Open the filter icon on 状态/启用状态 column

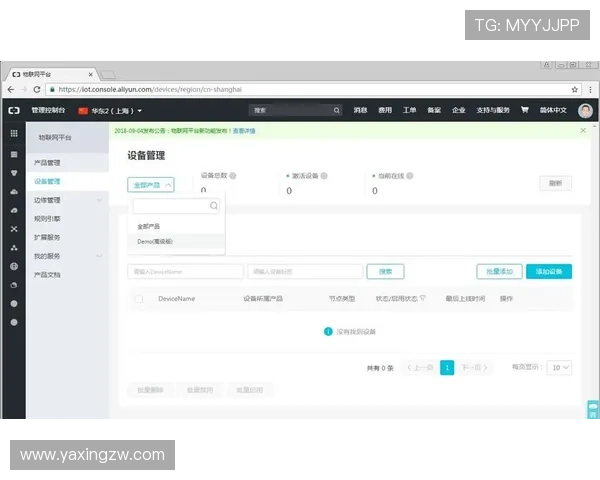pyautogui.click(x=423, y=298)
